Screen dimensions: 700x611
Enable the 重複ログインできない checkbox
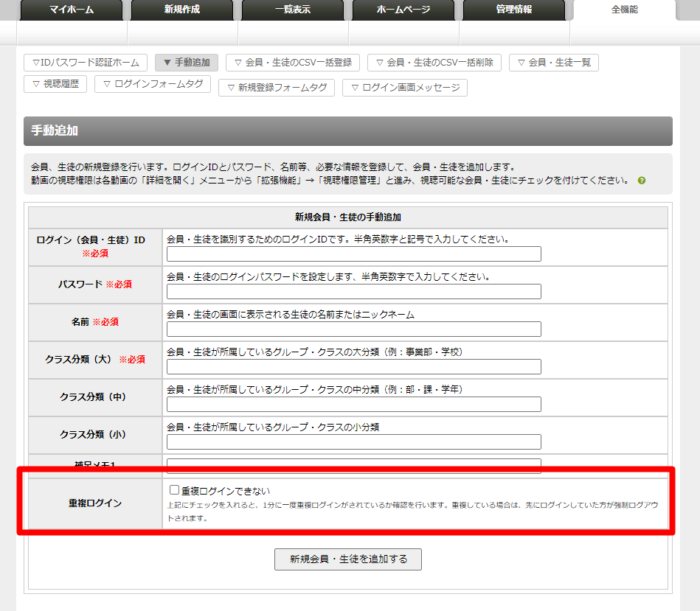[x=175, y=490]
